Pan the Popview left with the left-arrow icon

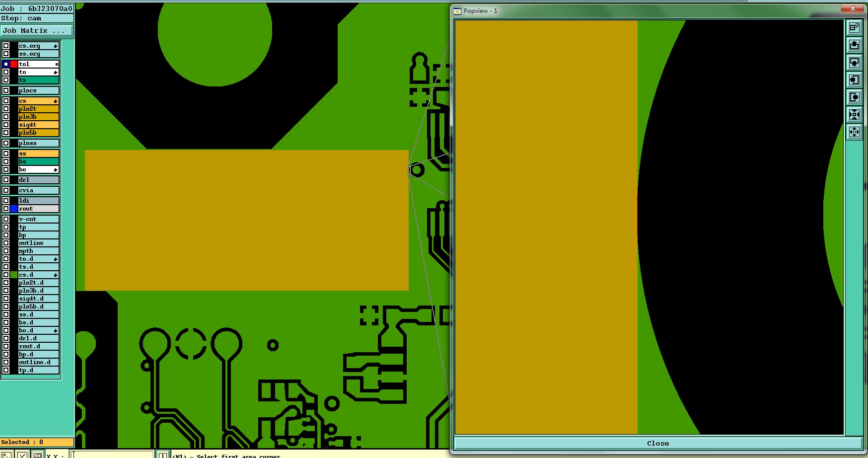click(x=854, y=80)
